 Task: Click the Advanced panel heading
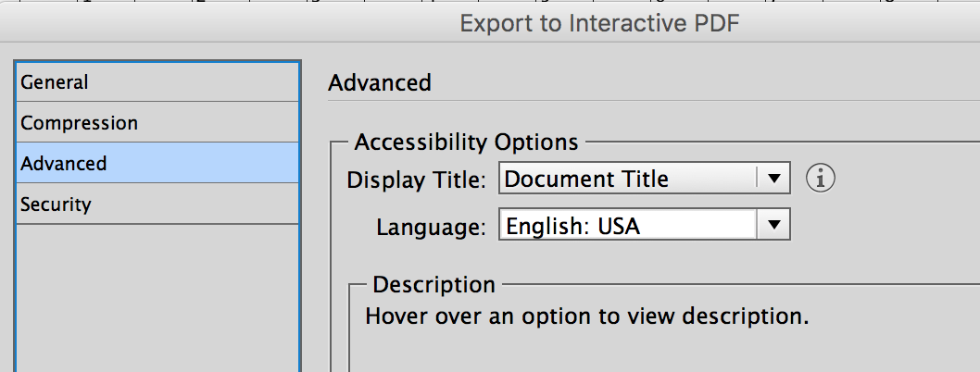[380, 82]
